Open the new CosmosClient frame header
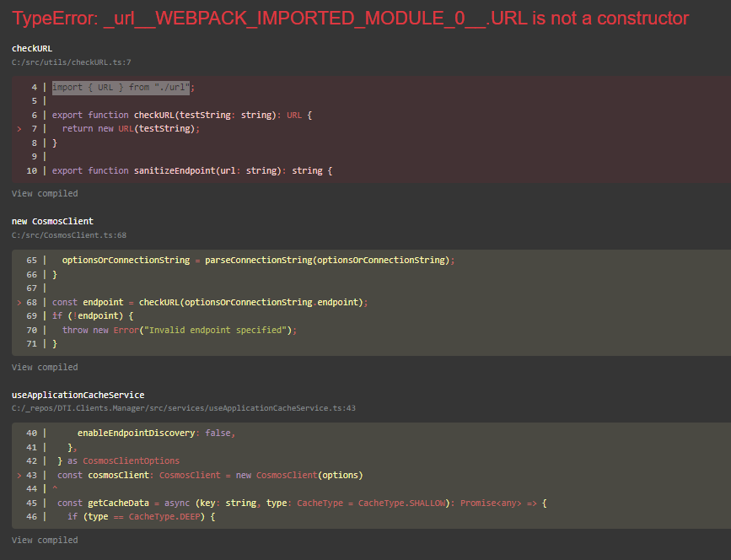Screen dimensions: 731x560 point(52,221)
